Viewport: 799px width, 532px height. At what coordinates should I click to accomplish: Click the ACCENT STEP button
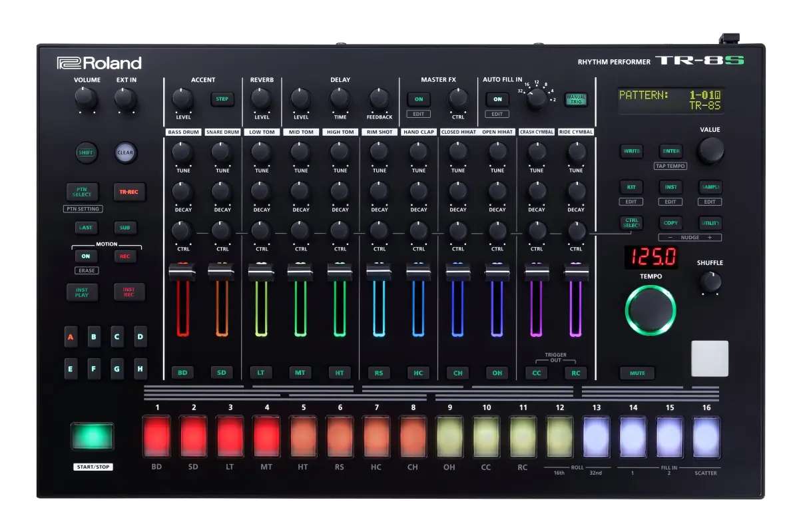(222, 99)
